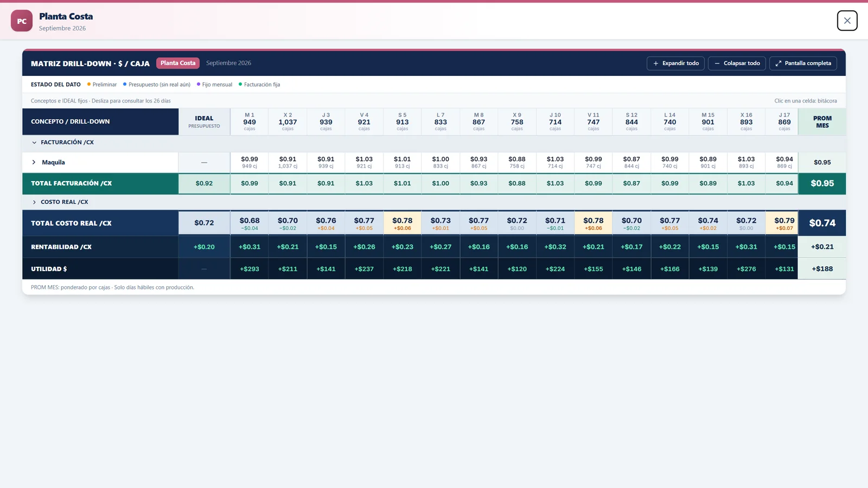Click the PROM MES column header
Viewport: 868px width, 488px height.
(x=822, y=121)
